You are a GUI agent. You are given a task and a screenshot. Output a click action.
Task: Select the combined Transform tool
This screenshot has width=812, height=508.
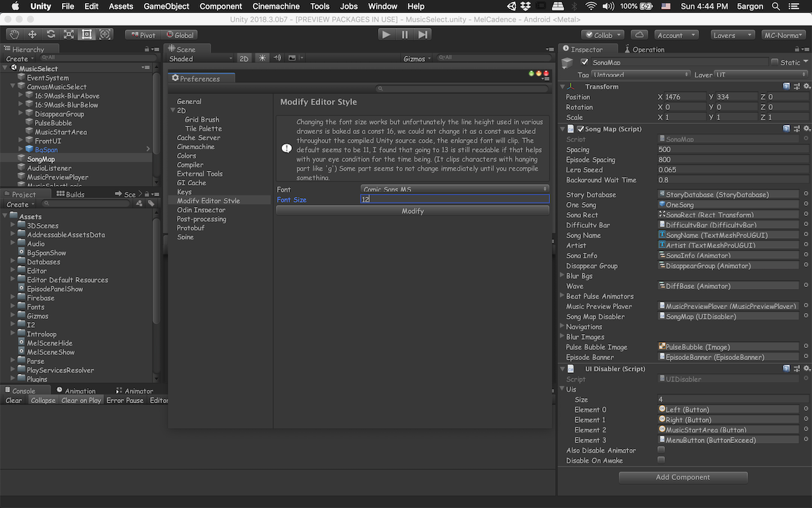tap(105, 34)
